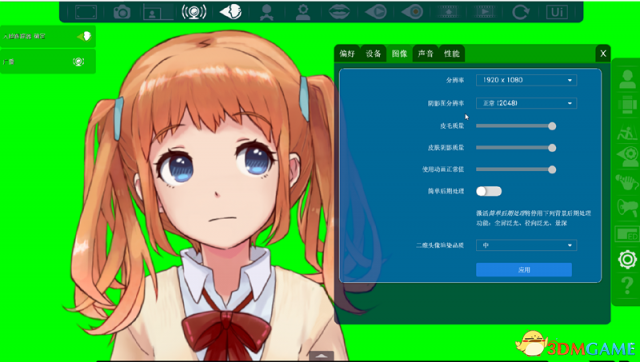
Task: Switch to the 声音 tab
Action: (425, 53)
